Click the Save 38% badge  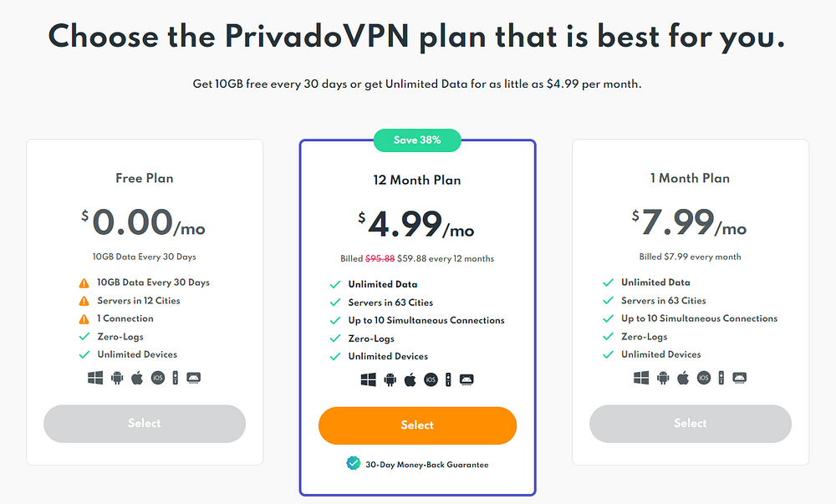click(417, 140)
